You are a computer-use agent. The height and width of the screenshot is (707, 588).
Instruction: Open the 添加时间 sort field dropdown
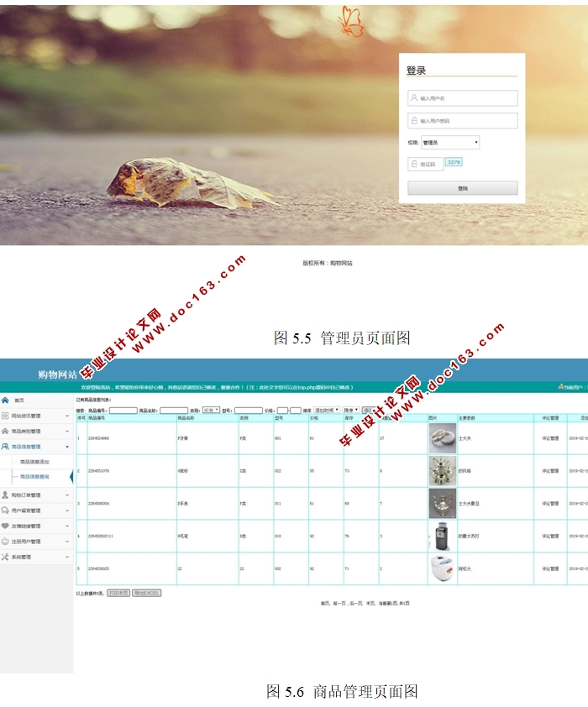pyautogui.click(x=327, y=411)
